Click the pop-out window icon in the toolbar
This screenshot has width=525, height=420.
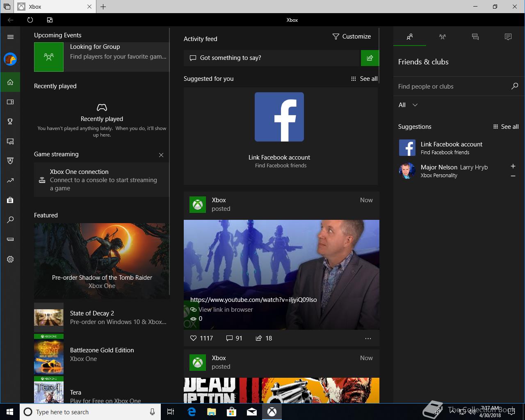click(x=50, y=20)
